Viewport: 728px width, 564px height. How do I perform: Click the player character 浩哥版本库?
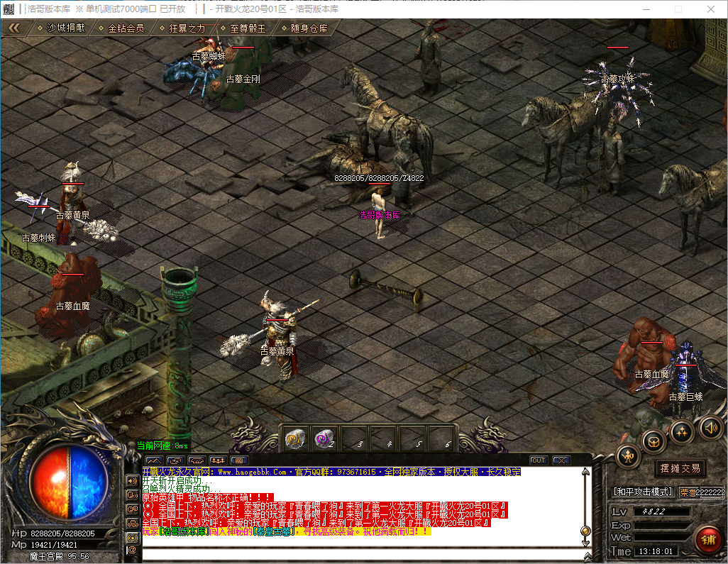380,214
